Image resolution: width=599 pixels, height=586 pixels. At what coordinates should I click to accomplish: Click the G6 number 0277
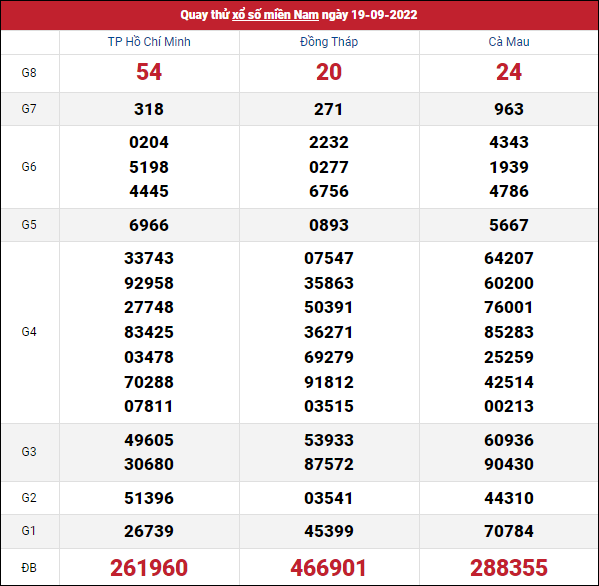pos(329,167)
